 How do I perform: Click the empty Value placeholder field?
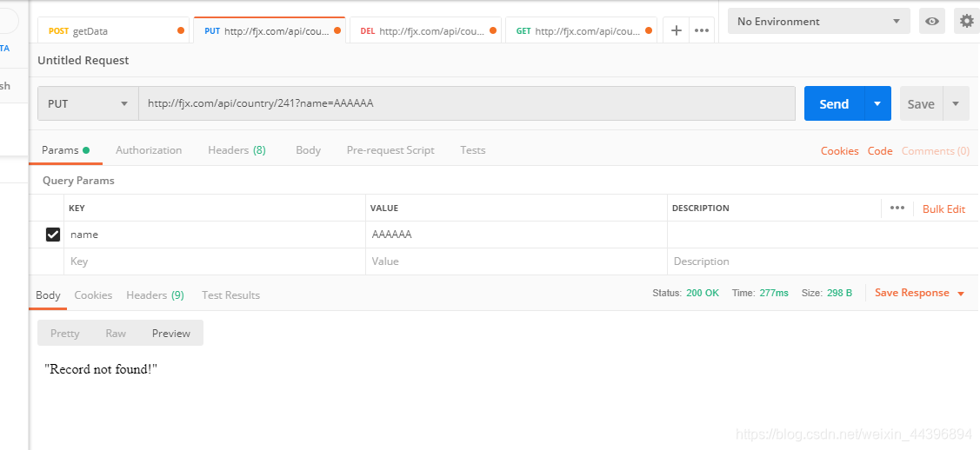517,261
